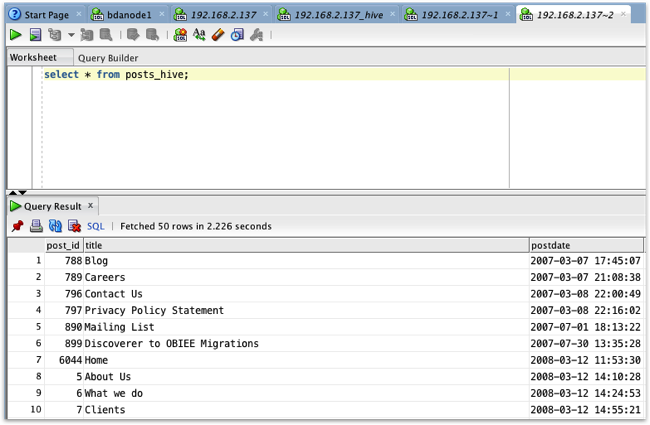Run the statement with green play icon
Viewport: 650px width, 425px height.
[15, 35]
